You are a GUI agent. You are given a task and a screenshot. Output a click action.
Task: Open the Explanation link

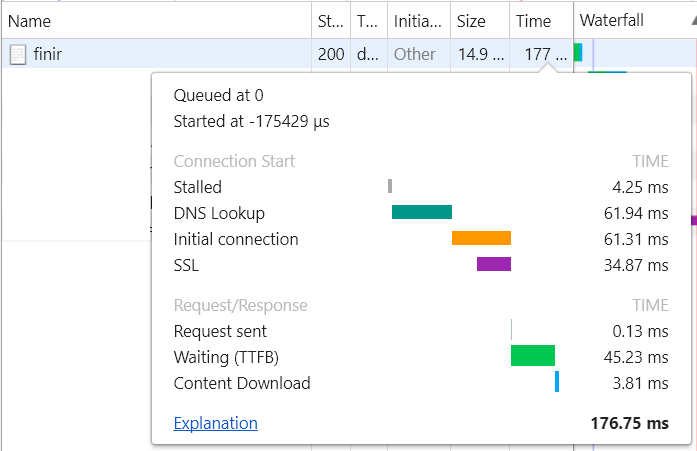(x=215, y=424)
